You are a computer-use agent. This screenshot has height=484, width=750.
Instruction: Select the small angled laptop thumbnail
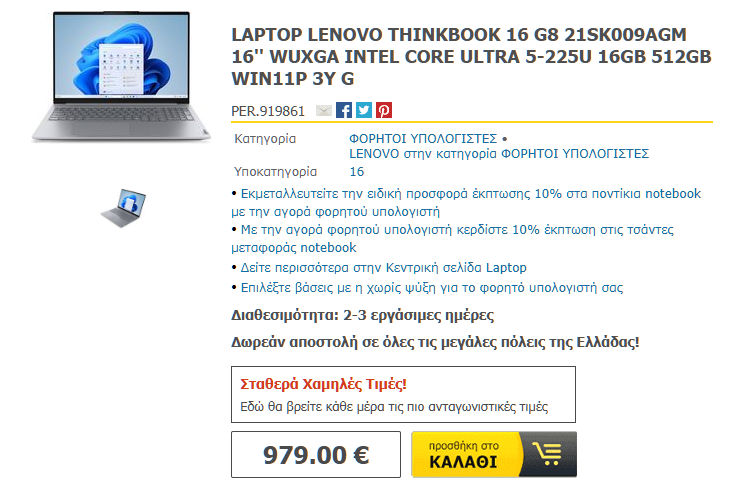123,208
